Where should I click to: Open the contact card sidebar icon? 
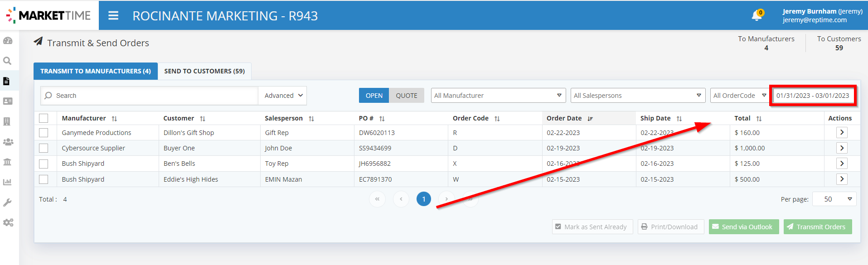[x=8, y=101]
